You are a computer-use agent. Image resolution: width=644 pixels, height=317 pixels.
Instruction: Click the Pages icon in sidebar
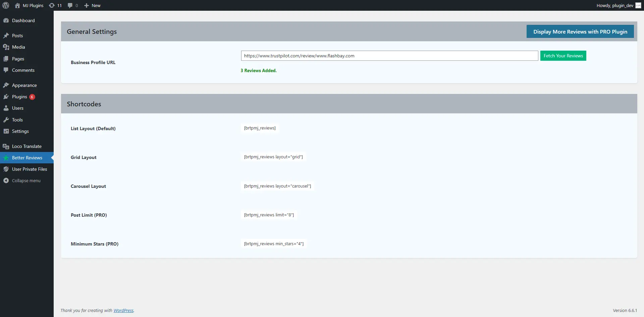click(6, 59)
